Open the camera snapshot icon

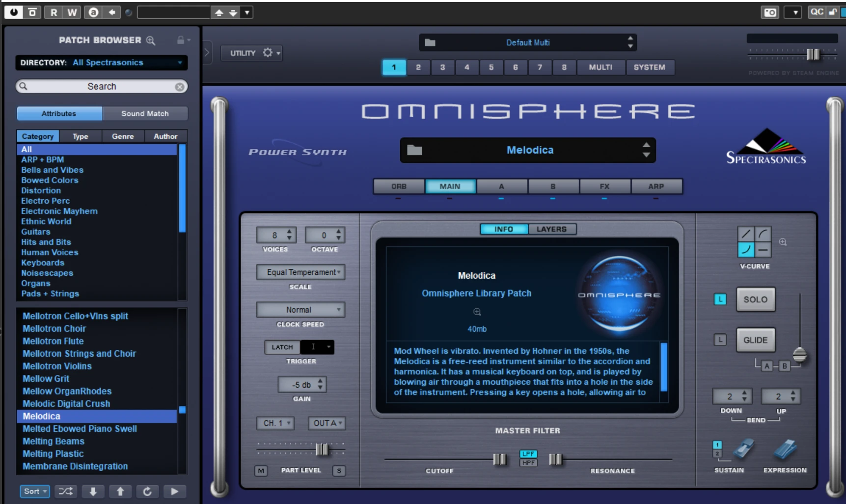(x=770, y=12)
